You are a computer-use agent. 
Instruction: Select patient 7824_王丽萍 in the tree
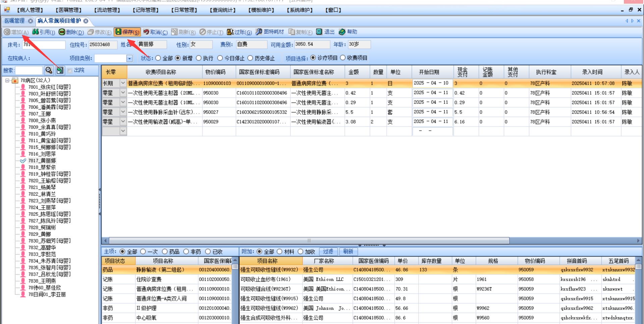42,207
